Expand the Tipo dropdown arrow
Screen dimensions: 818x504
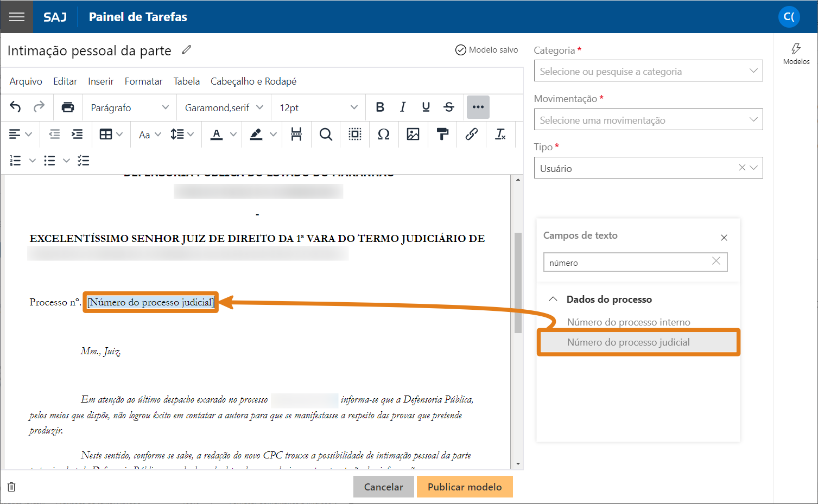click(x=754, y=168)
